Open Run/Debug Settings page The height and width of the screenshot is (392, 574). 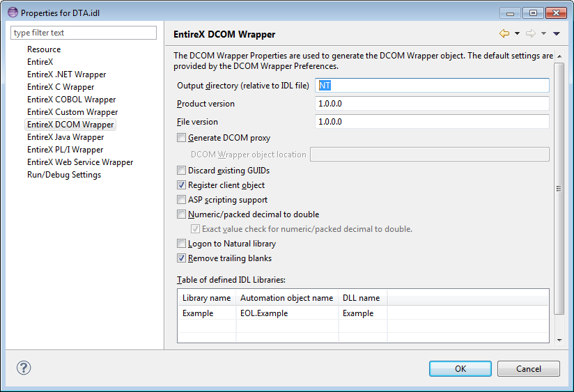pos(64,175)
